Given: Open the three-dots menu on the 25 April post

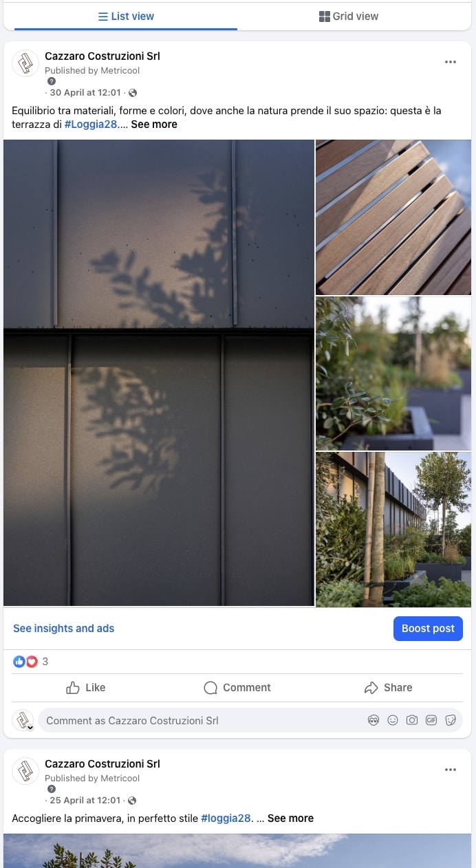Looking at the screenshot, I should pos(451,770).
